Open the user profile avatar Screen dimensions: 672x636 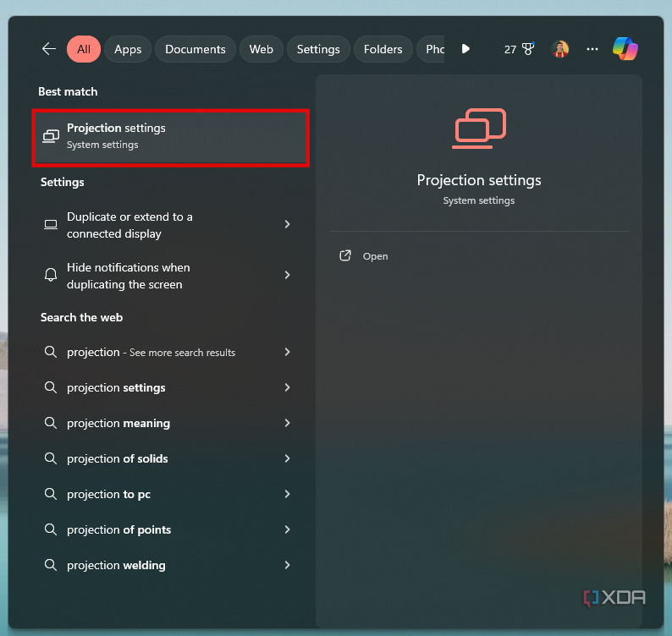(559, 49)
